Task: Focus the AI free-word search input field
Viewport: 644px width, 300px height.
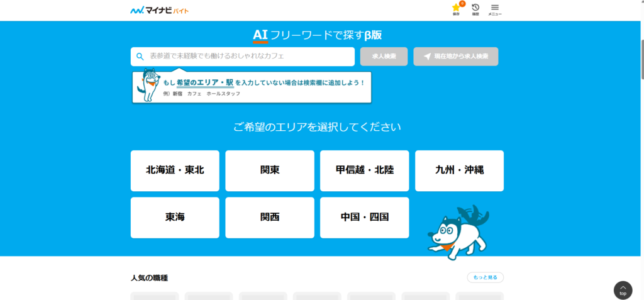Action: [x=248, y=57]
